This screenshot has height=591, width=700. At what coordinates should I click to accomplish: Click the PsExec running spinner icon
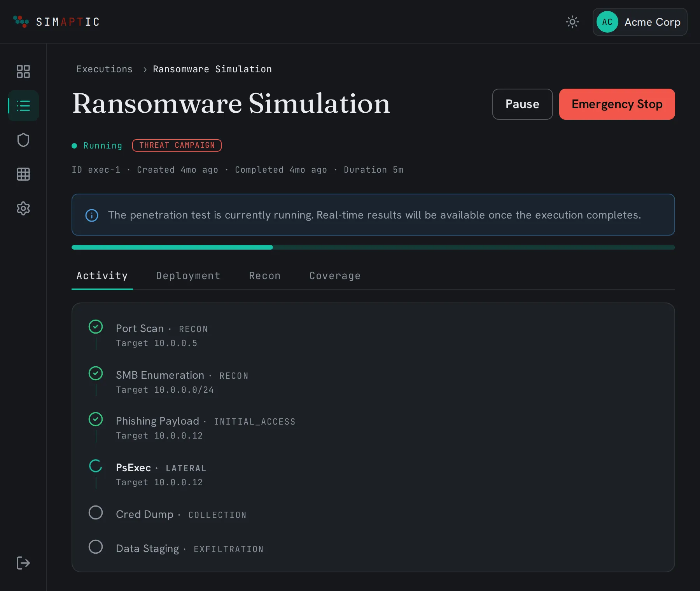click(x=96, y=466)
